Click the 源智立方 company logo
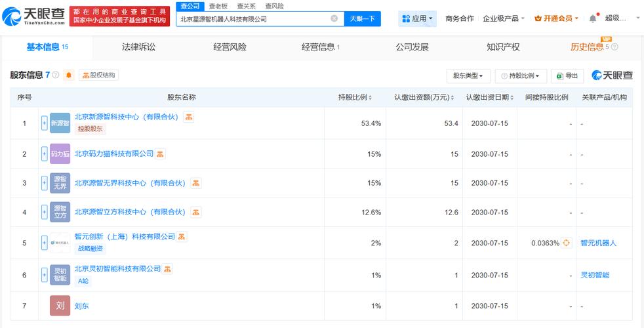 (x=60, y=212)
